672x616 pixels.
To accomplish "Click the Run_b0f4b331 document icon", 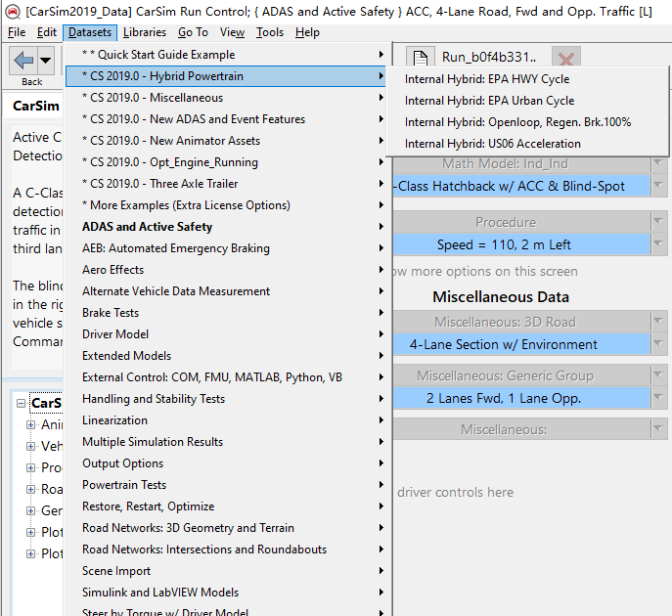I will (x=420, y=59).
